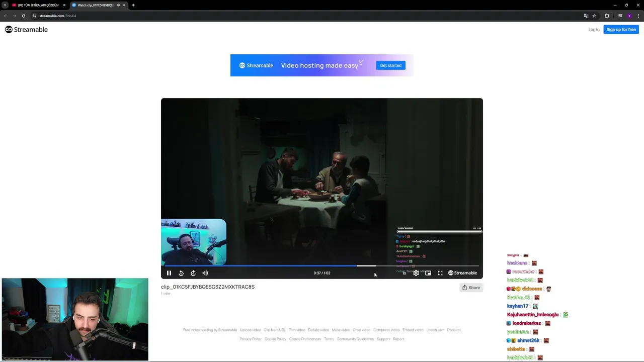Open the Terms link

tap(329, 339)
